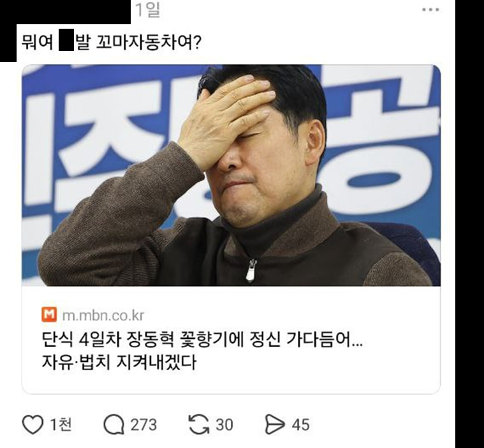This screenshot has height=448, width=484.
Task: Click the orange MBN favicon
Action: [49, 315]
